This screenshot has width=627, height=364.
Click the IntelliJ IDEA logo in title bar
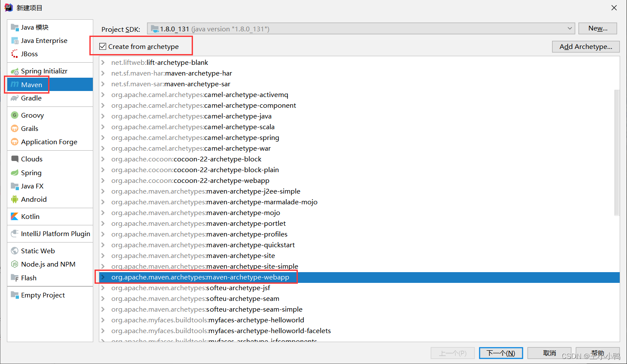coord(9,8)
